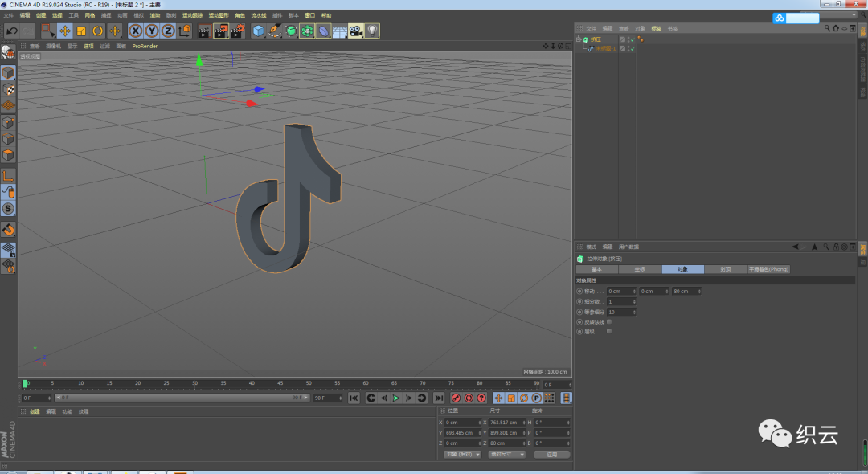This screenshot has height=474, width=868.
Task: Click search magnifier in object manager
Action: click(827, 28)
